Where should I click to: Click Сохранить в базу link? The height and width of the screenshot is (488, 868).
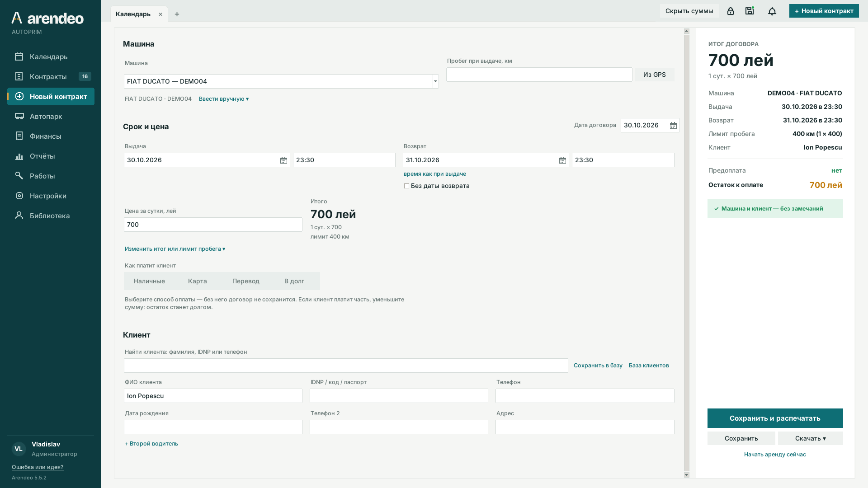[x=598, y=366]
